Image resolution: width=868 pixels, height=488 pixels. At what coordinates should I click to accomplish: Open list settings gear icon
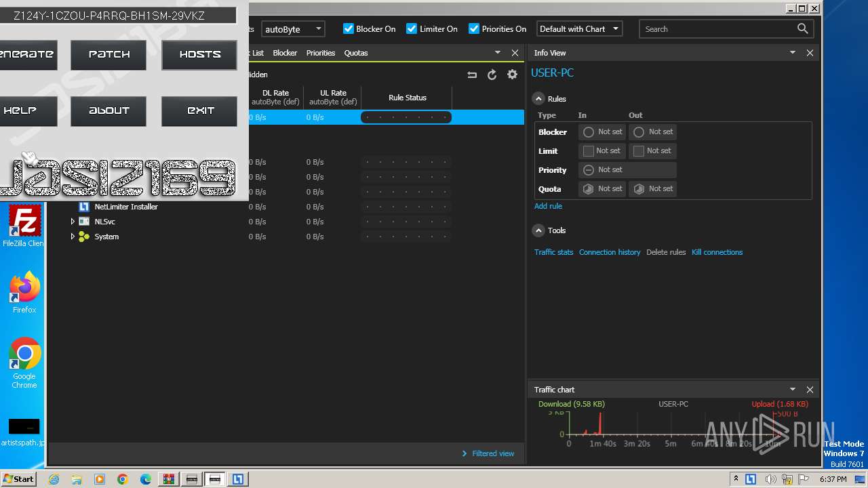tap(512, 75)
